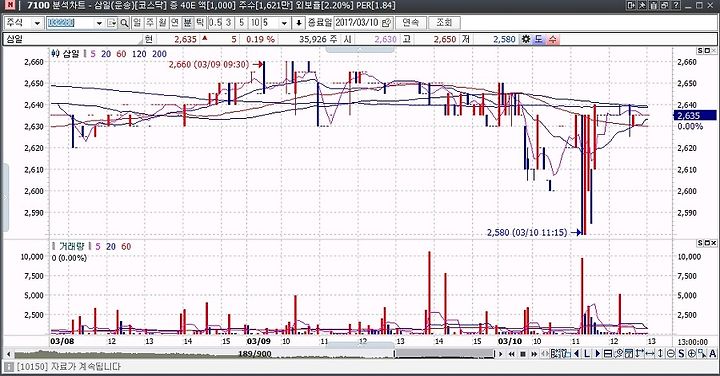The image size is (720, 376).
Task: Select 월 (monthly) period toggle
Action: (x=162, y=22)
